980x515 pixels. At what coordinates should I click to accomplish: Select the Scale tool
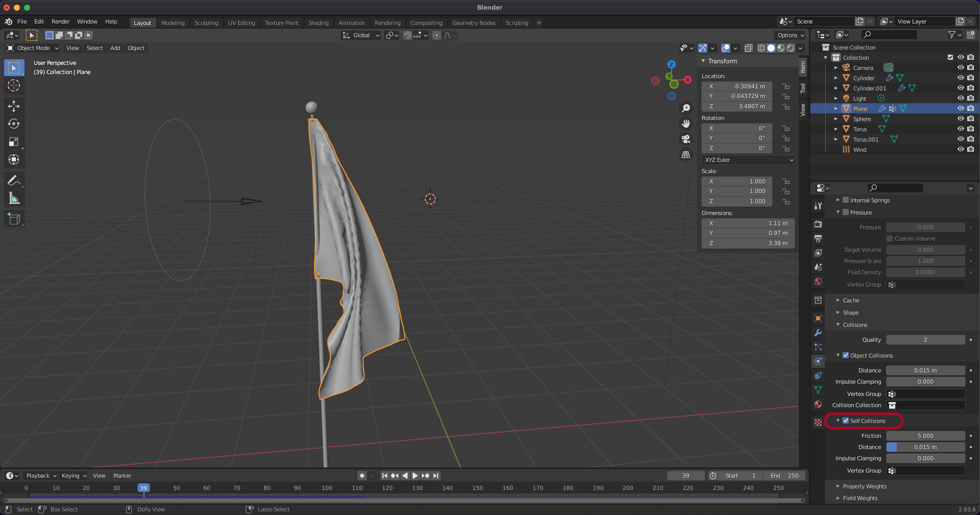pos(14,142)
